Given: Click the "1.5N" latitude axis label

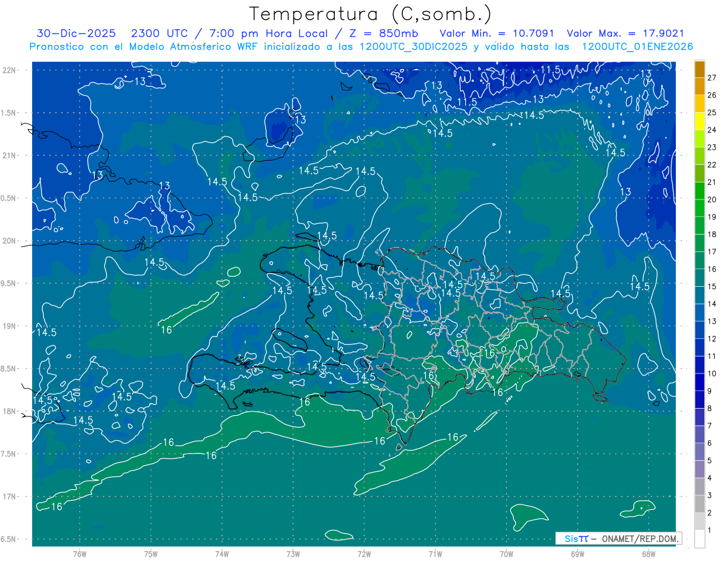Looking at the screenshot, I should click(9, 113).
